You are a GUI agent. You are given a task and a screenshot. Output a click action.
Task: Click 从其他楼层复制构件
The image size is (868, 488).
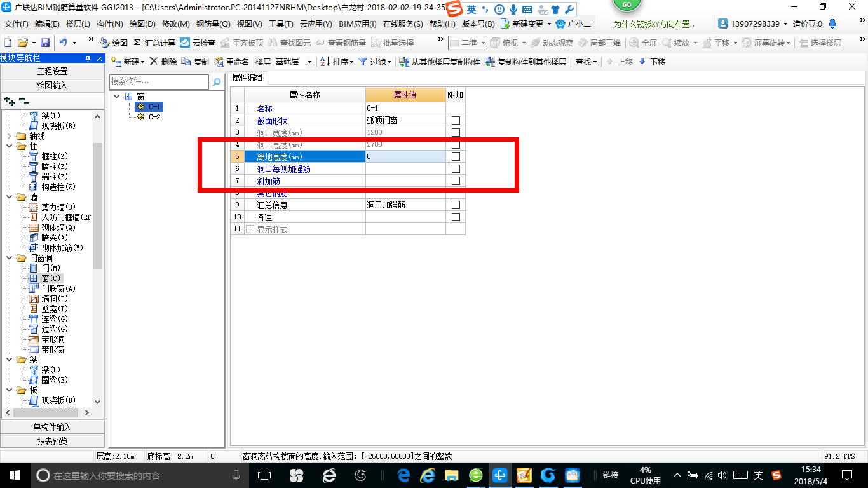(440, 62)
